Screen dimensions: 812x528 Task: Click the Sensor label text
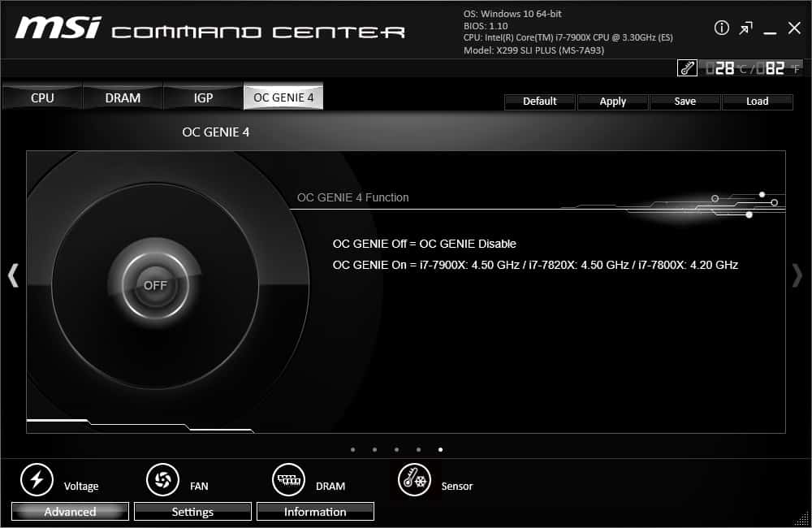[456, 486]
